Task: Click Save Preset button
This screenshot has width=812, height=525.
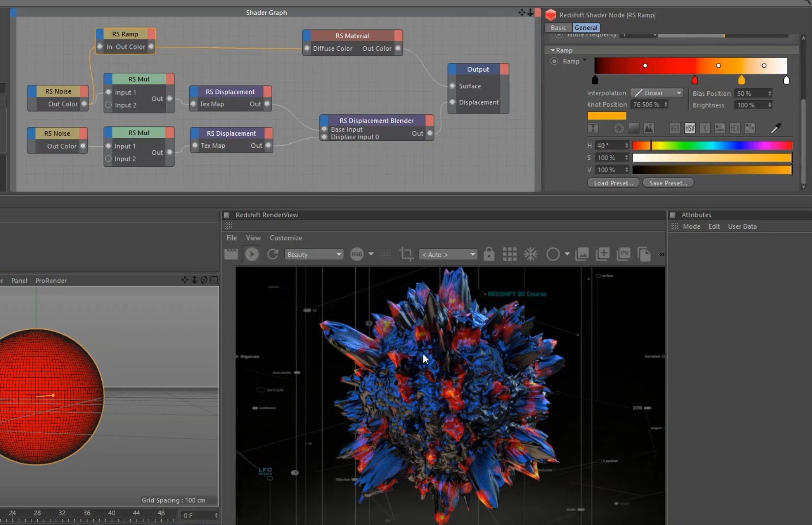Action: point(668,183)
